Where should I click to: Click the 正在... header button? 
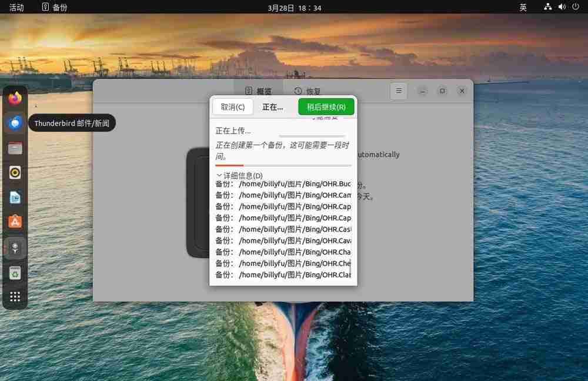(272, 106)
